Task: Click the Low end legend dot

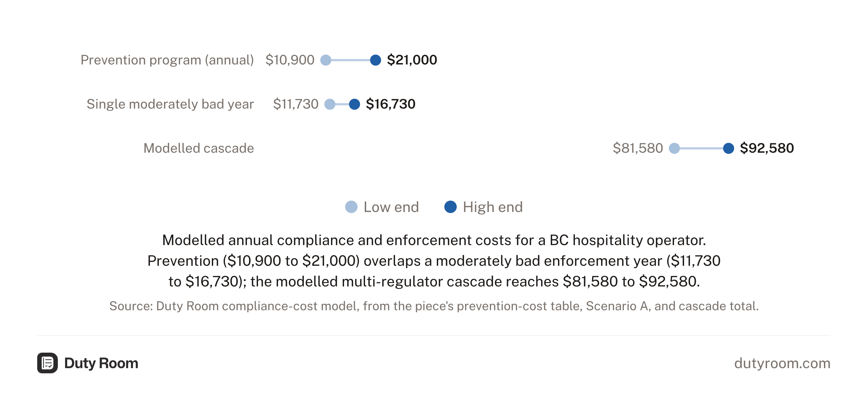Action: tap(351, 207)
